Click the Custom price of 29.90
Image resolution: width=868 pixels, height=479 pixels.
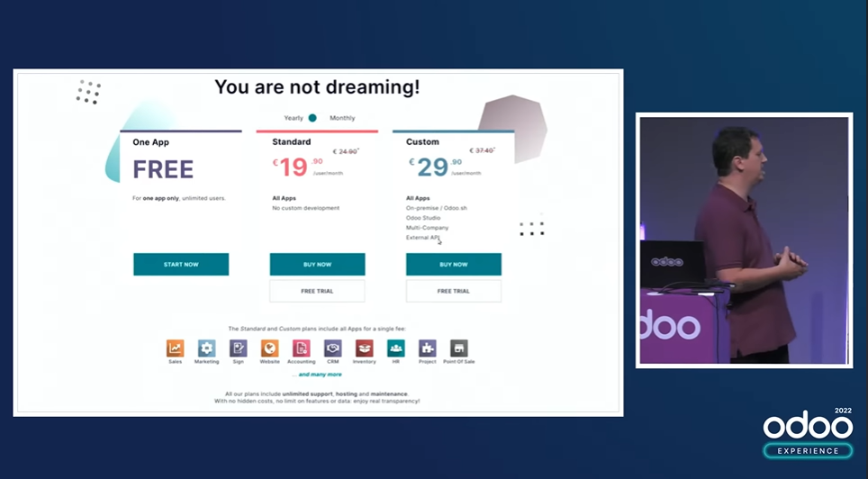pyautogui.click(x=435, y=167)
